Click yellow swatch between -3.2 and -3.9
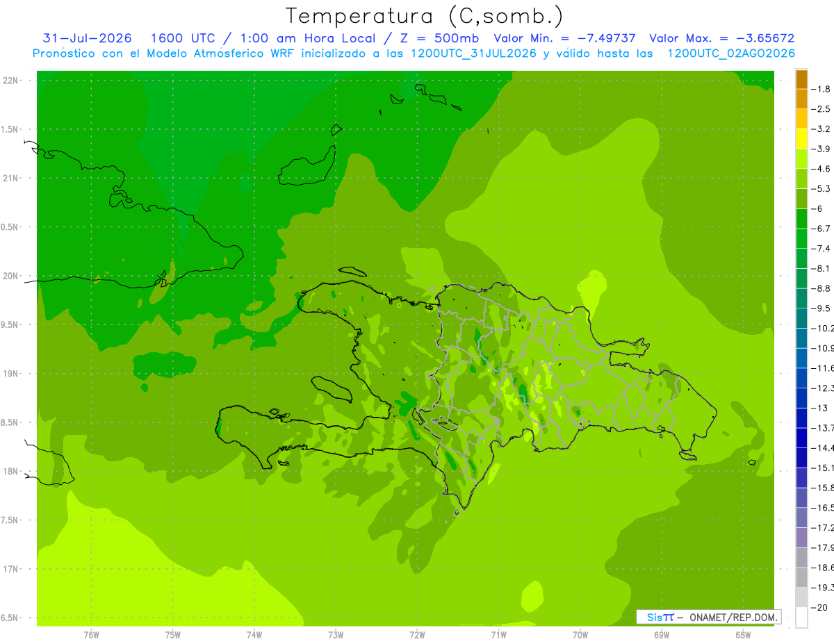Image resolution: width=834 pixels, height=644 pixels. tap(801, 139)
